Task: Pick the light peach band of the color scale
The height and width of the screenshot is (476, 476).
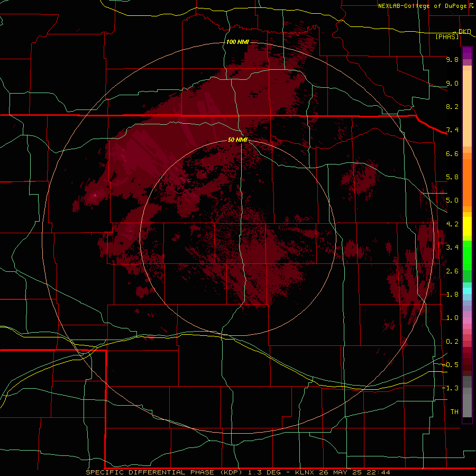Action: pos(467,108)
